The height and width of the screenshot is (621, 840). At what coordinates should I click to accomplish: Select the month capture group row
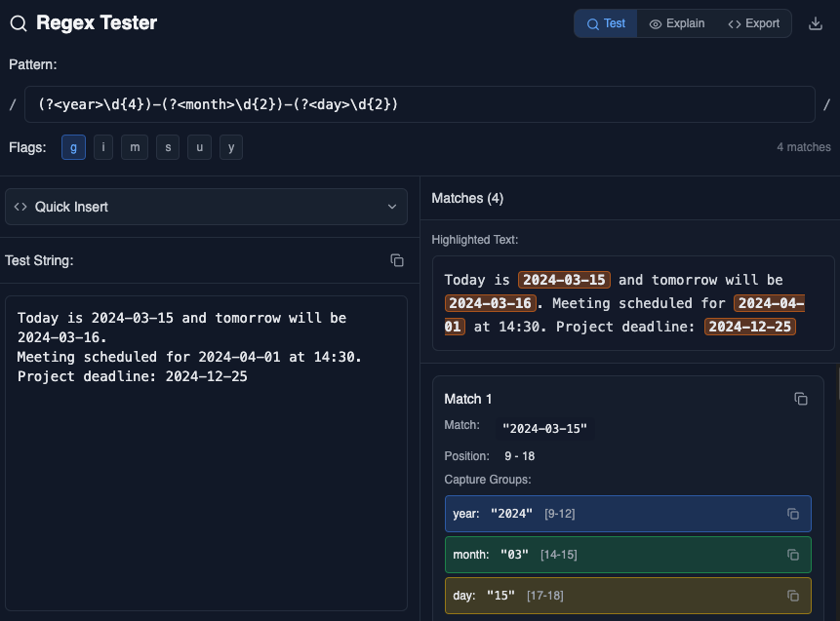pos(628,555)
